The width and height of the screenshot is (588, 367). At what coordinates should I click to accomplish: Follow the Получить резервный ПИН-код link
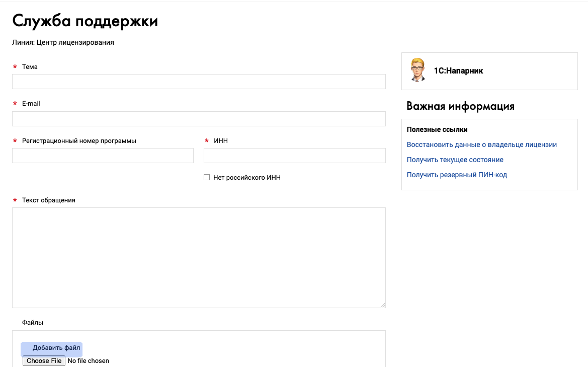coord(457,175)
